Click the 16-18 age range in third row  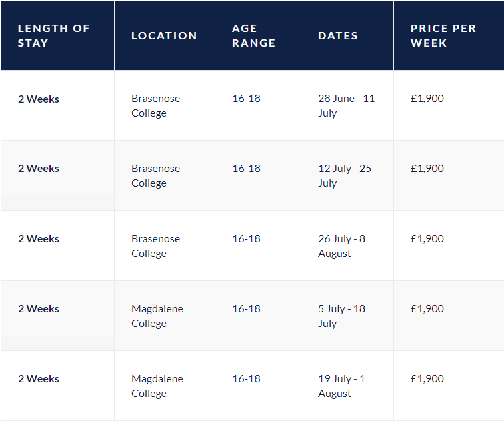pyautogui.click(x=246, y=239)
